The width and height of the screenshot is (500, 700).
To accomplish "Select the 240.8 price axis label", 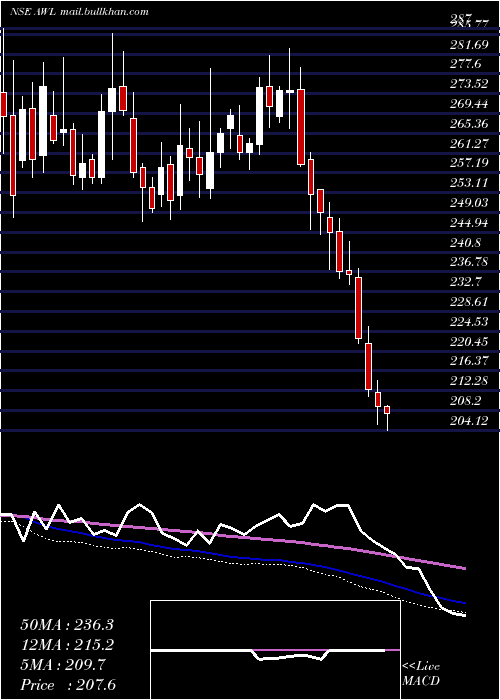I will [466, 242].
